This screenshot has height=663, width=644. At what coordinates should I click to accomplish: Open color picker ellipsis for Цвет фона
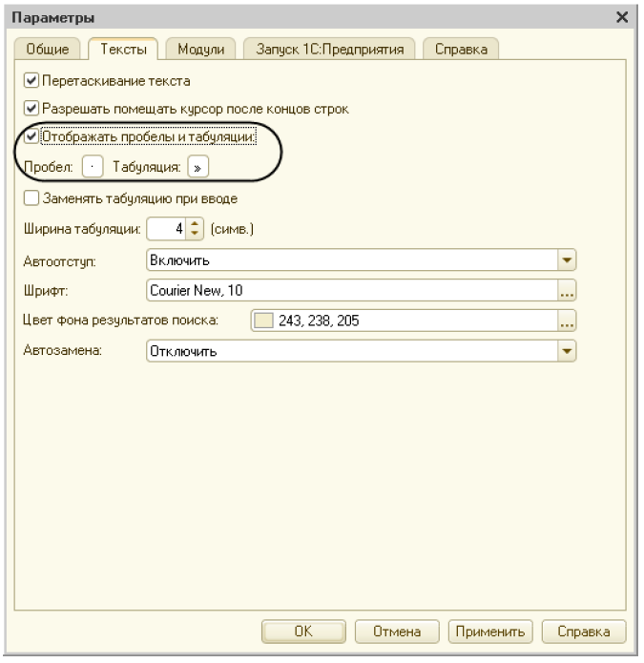coord(567,321)
